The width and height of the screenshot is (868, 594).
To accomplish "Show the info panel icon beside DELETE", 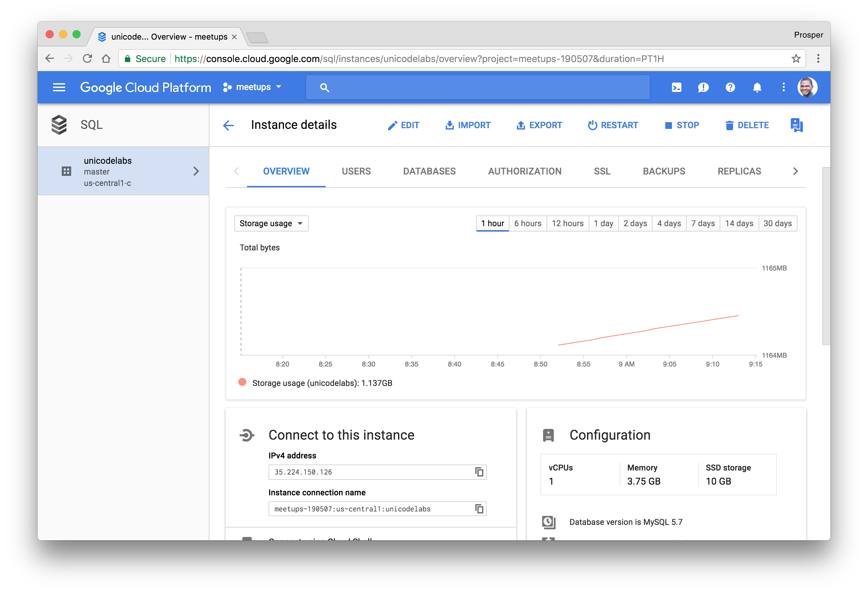I will (796, 126).
